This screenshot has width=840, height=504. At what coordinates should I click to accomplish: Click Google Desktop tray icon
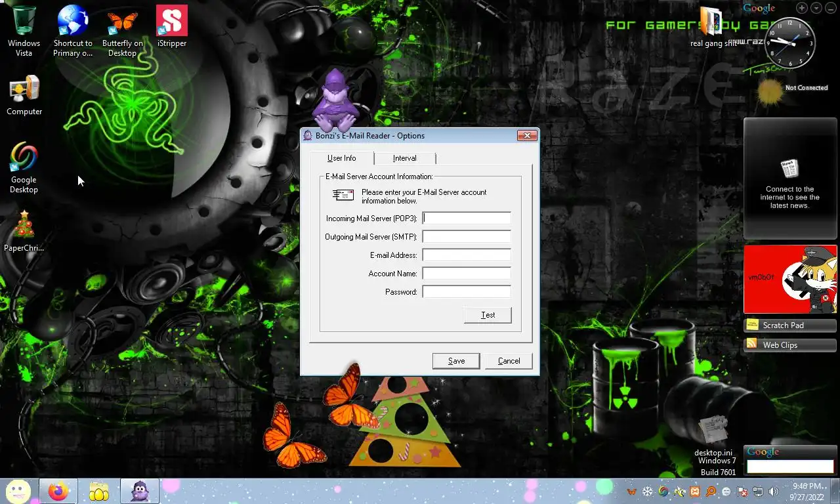pyautogui.click(x=663, y=492)
